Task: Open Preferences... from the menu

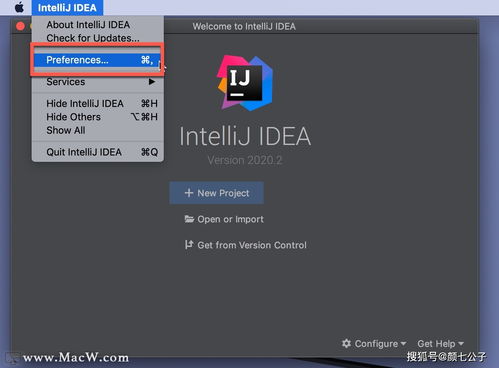Action: 97,60
